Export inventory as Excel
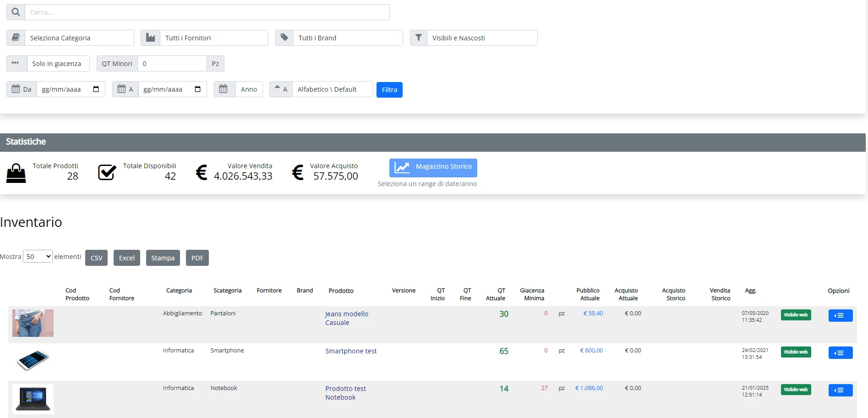868x418 pixels. [x=127, y=258]
